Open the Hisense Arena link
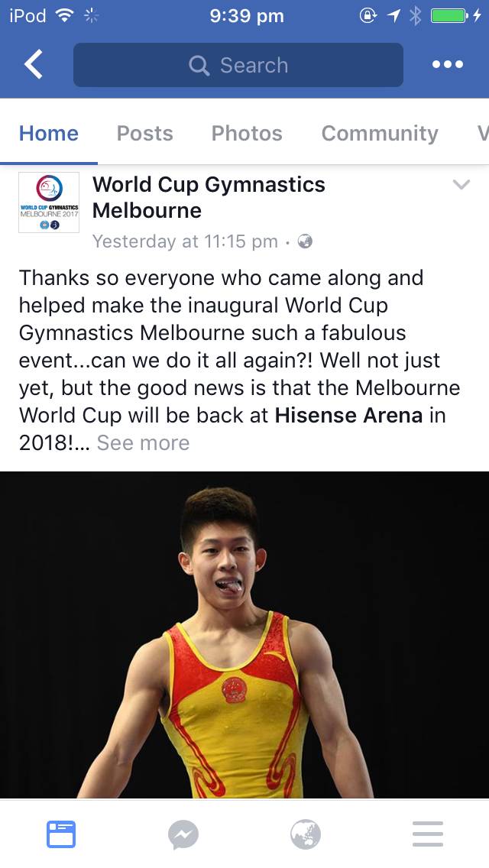This screenshot has width=489, height=868. point(349,415)
